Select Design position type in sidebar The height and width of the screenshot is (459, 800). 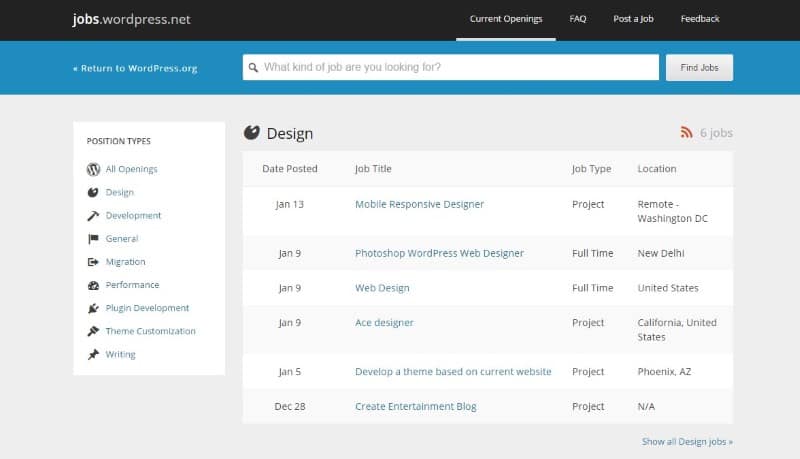tap(119, 192)
